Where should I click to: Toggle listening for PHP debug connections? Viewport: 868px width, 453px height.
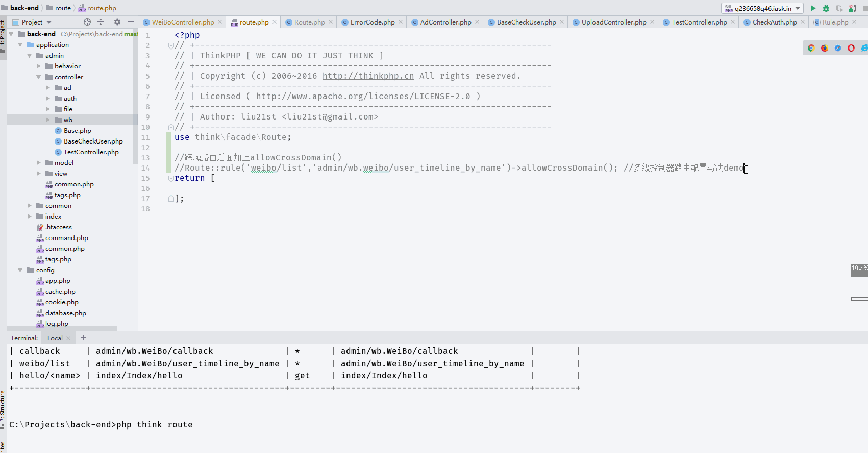[x=853, y=8]
